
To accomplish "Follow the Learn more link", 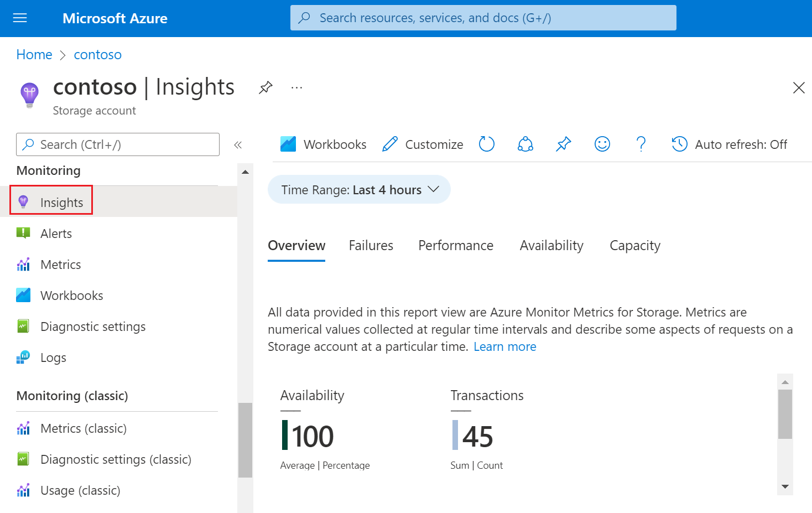I will pos(505,346).
